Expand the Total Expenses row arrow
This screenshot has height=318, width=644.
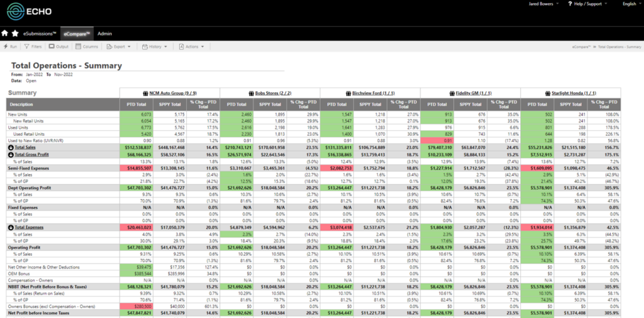click(11, 227)
